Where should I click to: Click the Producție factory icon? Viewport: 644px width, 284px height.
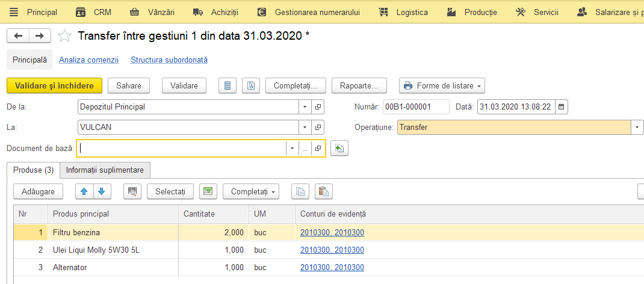(x=452, y=12)
